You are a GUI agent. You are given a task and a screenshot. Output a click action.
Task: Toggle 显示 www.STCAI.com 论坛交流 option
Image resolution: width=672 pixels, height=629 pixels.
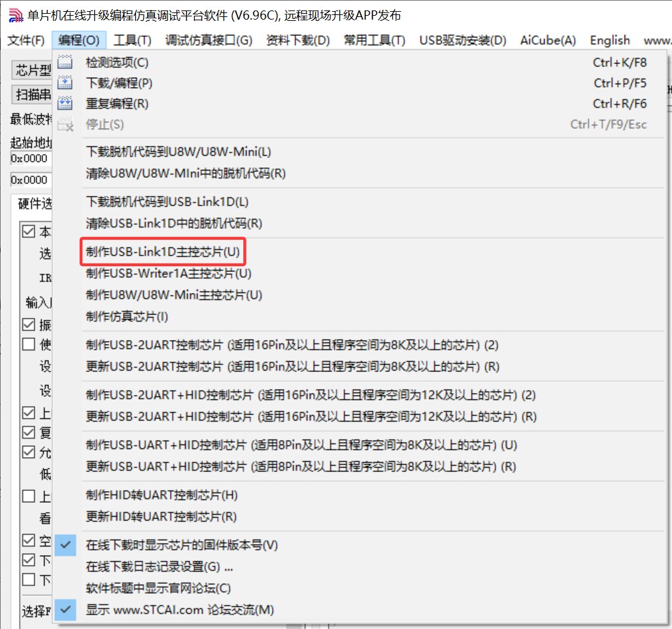[65, 609]
